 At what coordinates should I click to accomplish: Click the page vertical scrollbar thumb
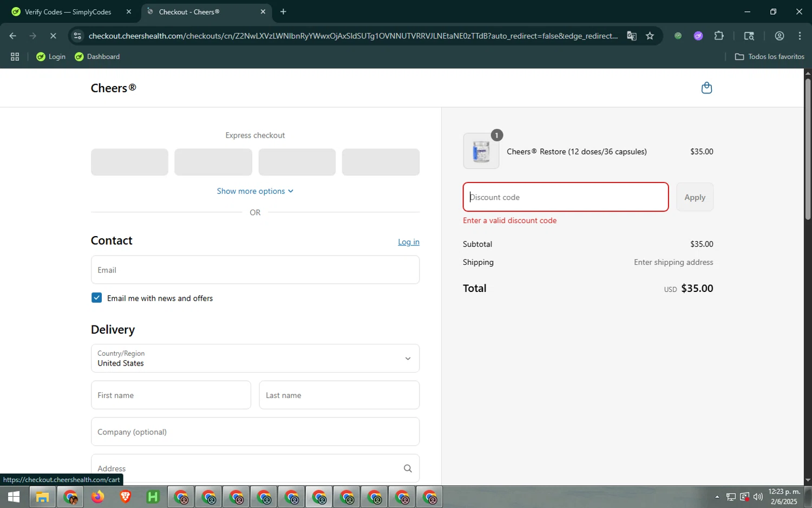tap(808, 149)
